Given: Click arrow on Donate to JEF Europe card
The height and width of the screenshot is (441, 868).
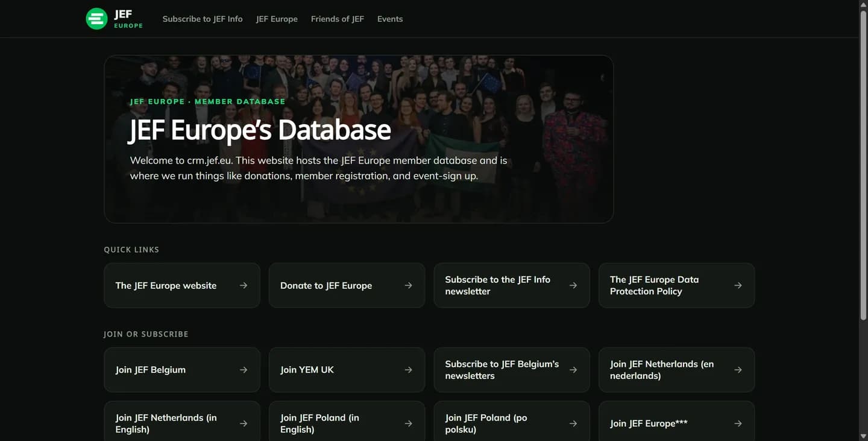Looking at the screenshot, I should tap(408, 285).
